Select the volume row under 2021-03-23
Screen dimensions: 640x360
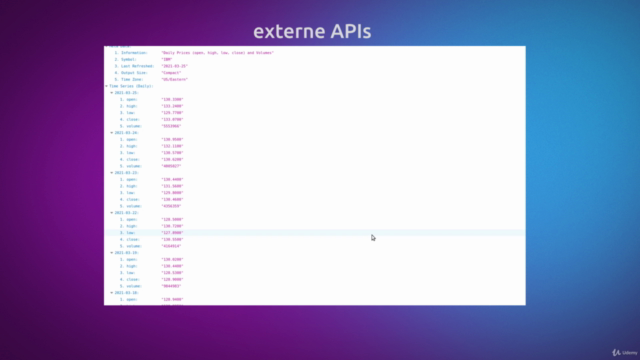coord(315,206)
